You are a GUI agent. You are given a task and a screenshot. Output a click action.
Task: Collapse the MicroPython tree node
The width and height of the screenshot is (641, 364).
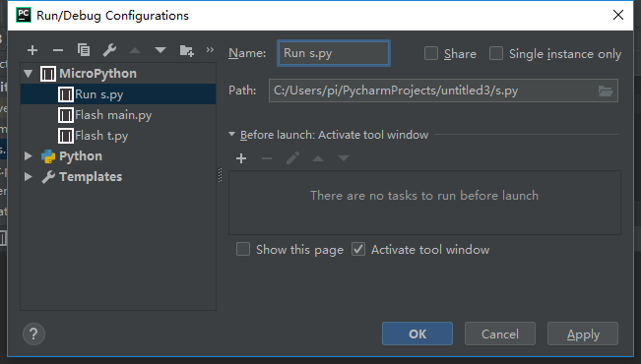point(29,74)
